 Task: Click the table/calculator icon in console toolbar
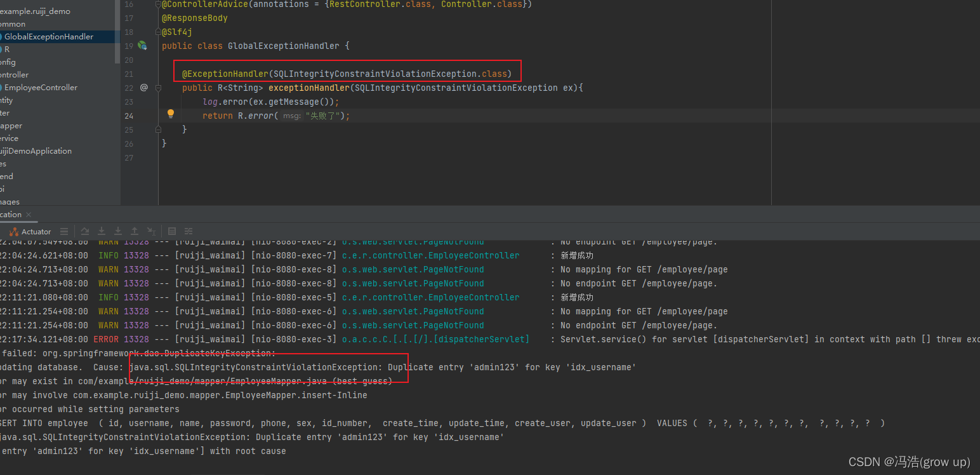click(172, 231)
